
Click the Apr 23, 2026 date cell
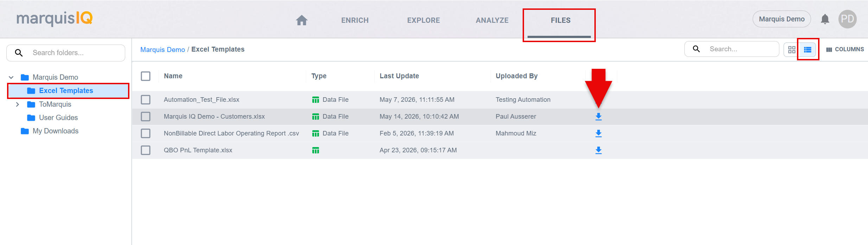pyautogui.click(x=418, y=150)
